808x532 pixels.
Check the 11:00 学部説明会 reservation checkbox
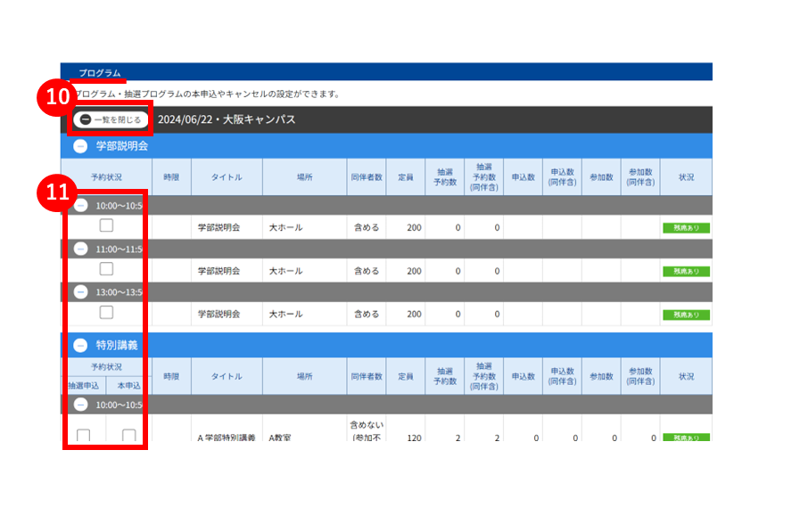(106, 269)
